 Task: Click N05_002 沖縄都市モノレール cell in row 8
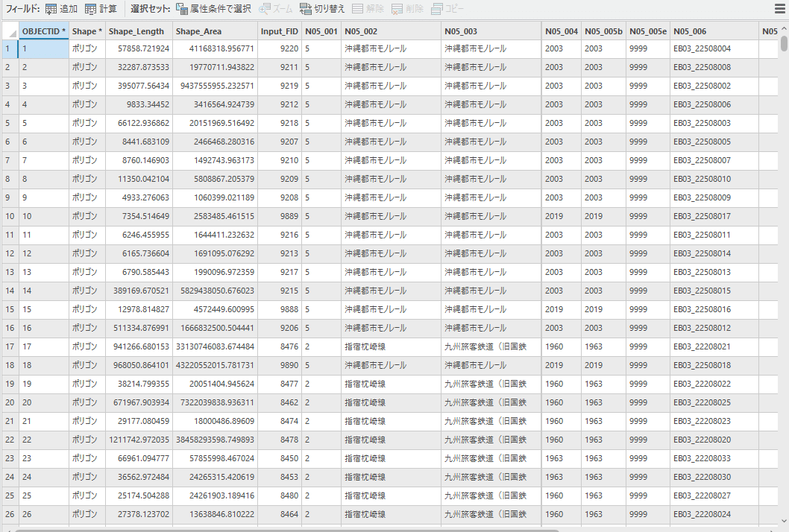pyautogui.click(x=391, y=179)
